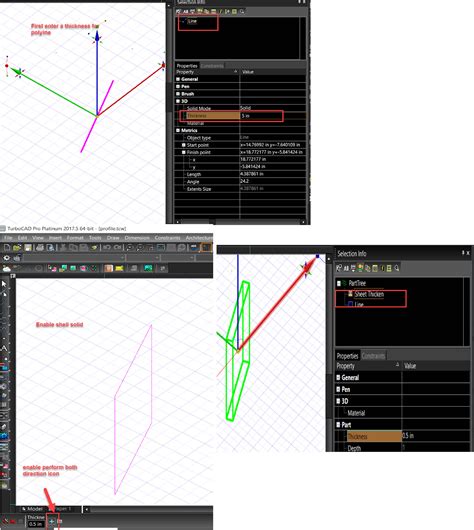Image resolution: width=474 pixels, height=530 pixels.
Task: Click the magnifier icon in the PartTree panel toolbar
Action: [x=397, y=268]
